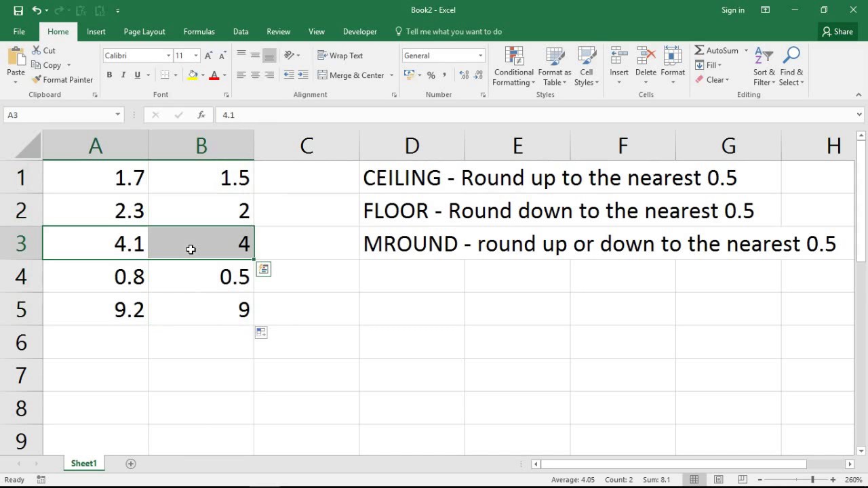Open the General number format dropdown
Screen dimensions: 868x488
[x=480, y=56]
